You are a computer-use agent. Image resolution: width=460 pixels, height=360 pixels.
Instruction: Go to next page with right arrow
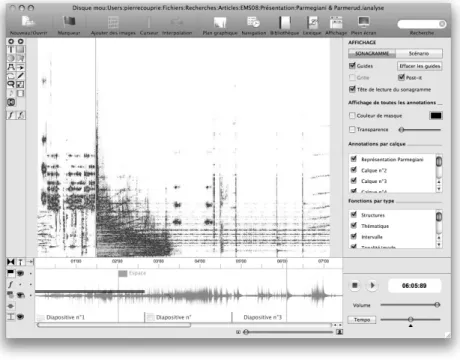tap(21, 41)
